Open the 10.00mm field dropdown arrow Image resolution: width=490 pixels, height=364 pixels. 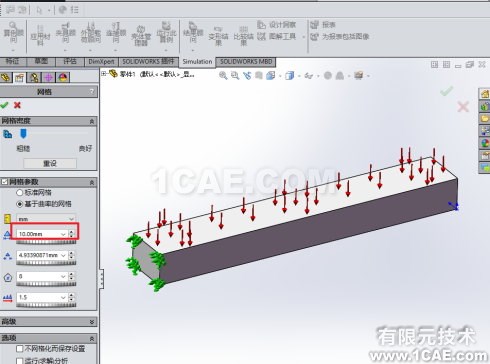(63, 234)
